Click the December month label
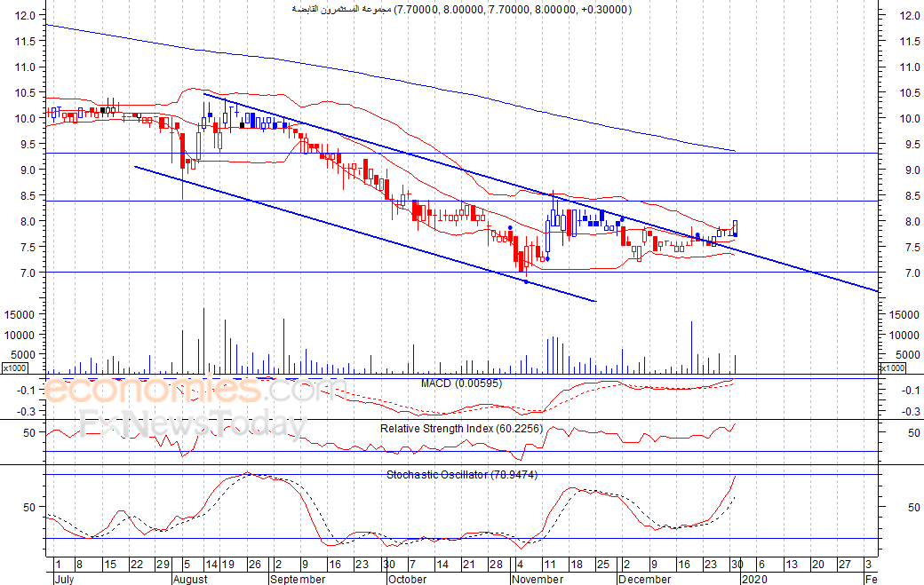This screenshot has height=585, width=924. [644, 579]
